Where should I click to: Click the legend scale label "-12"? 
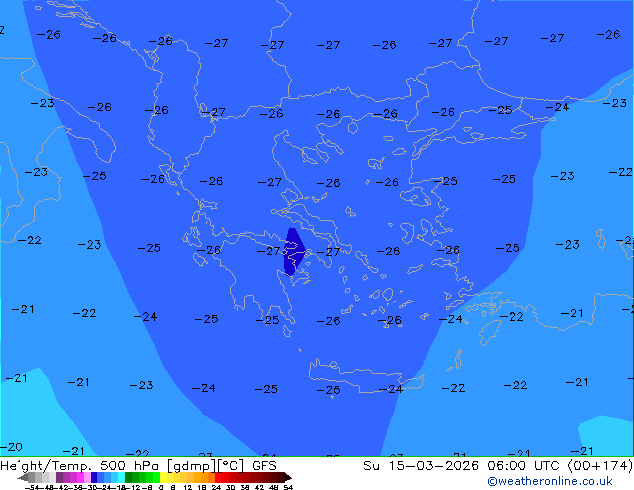pos(135,488)
